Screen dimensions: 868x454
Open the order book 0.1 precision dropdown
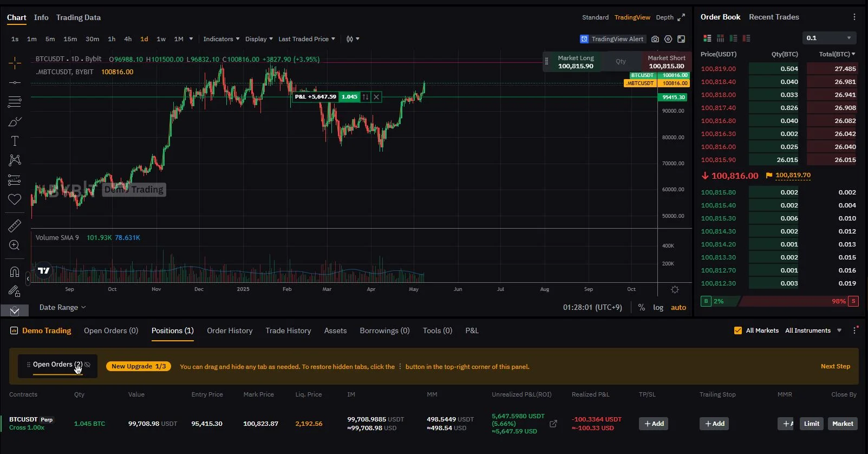click(830, 38)
